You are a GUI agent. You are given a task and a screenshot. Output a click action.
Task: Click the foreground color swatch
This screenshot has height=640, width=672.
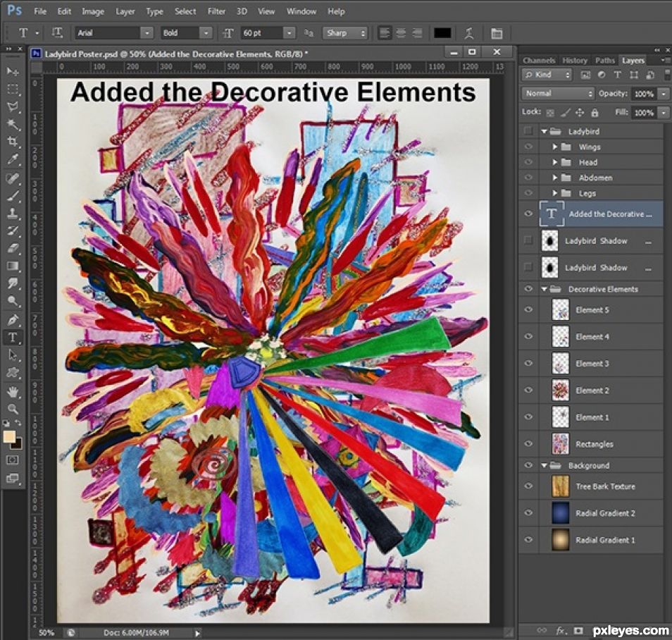pos(9,437)
